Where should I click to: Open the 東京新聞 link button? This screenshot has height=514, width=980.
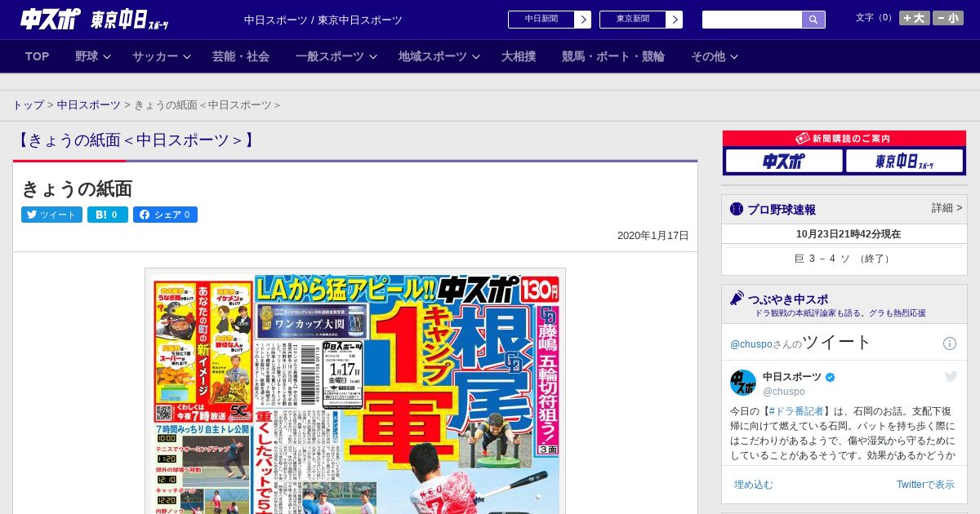tap(632, 20)
